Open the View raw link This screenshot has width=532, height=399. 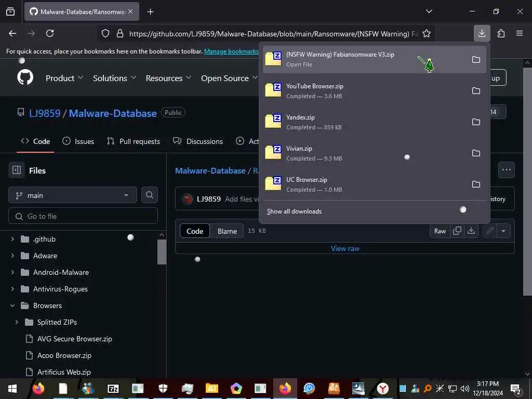pos(345,248)
